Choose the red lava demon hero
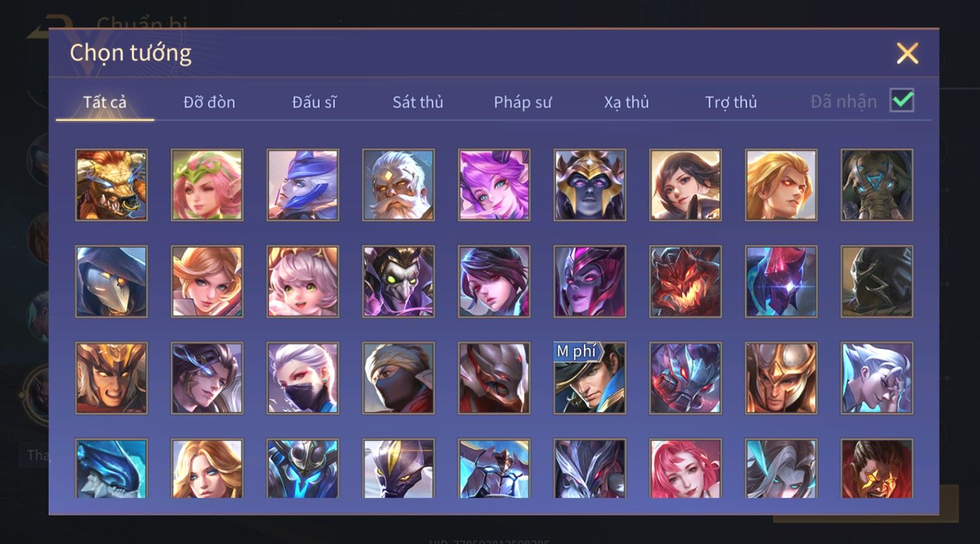 point(685,281)
